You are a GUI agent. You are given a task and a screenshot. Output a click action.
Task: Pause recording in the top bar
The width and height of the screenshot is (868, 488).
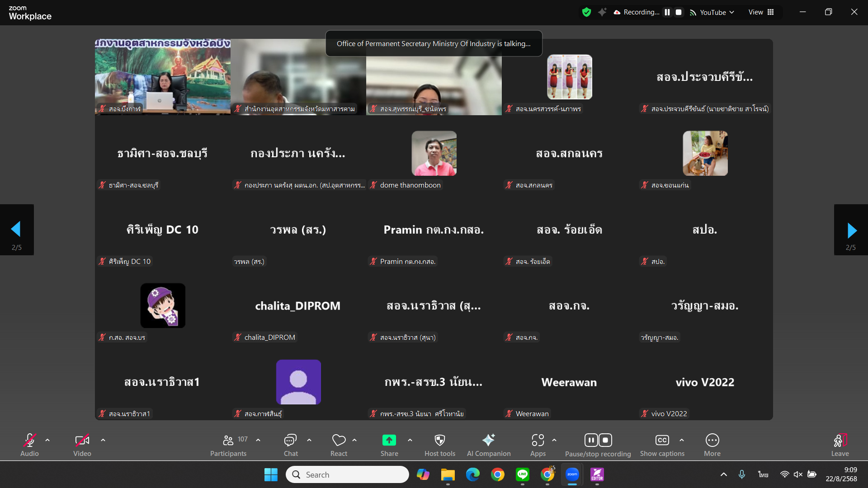[x=667, y=13]
